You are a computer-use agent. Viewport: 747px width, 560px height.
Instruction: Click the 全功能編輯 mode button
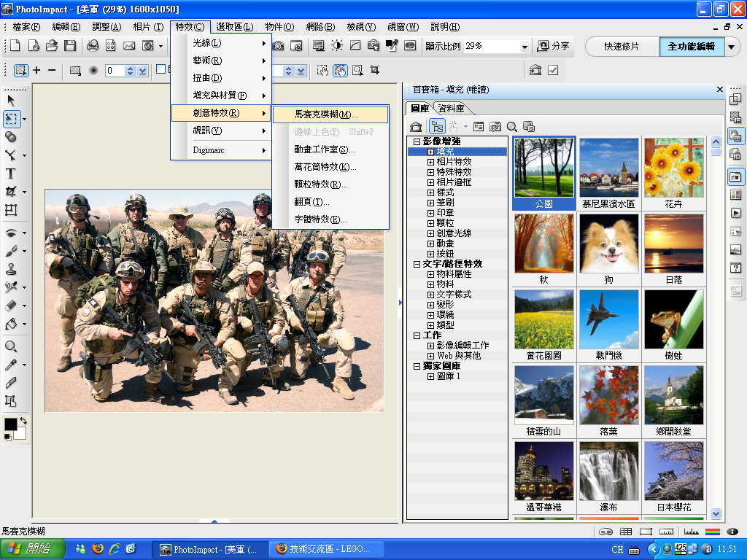(x=692, y=47)
